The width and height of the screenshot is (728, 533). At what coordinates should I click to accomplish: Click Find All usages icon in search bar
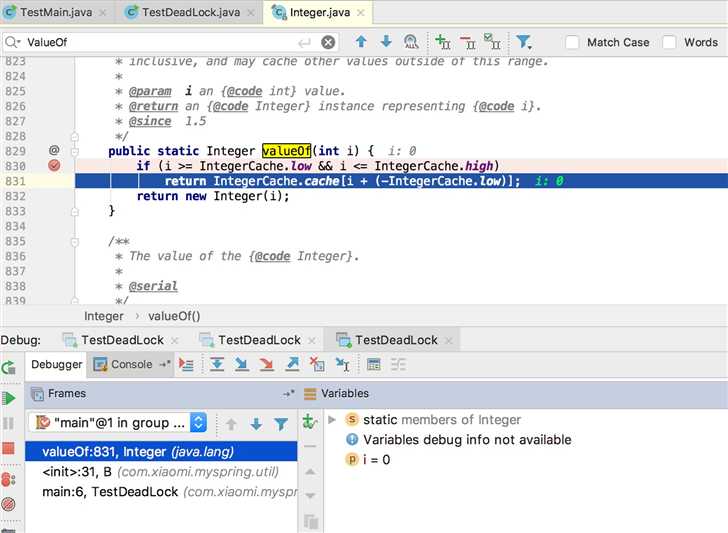click(411, 42)
